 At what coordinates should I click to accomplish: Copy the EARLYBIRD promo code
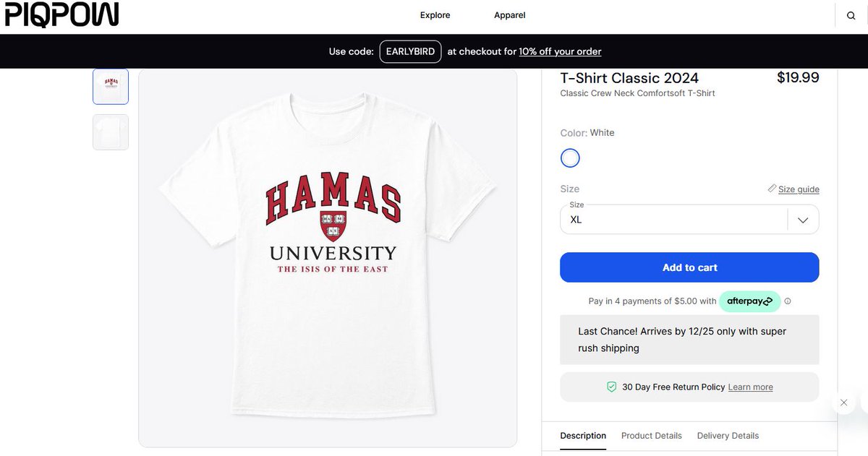tap(410, 51)
